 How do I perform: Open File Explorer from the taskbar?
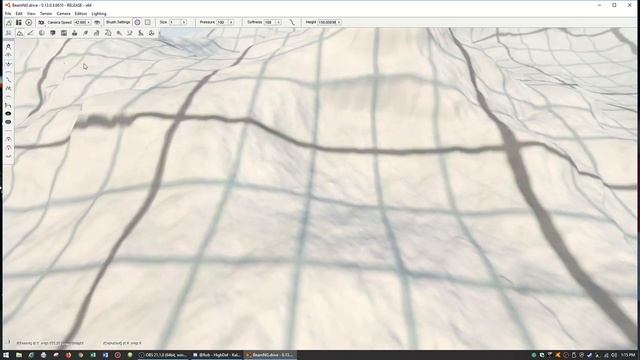tap(19, 355)
